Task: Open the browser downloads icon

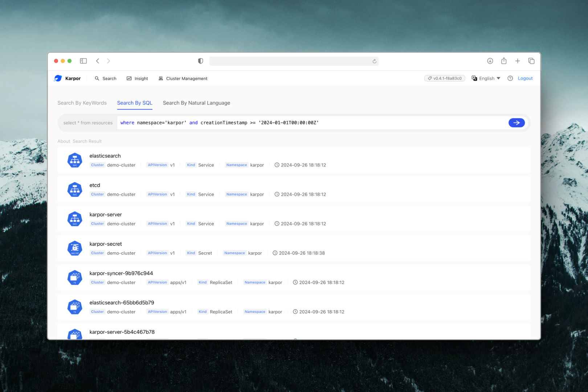Action: 490,61
